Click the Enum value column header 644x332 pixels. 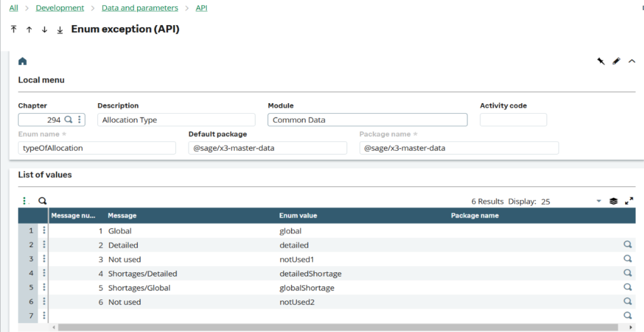298,216
